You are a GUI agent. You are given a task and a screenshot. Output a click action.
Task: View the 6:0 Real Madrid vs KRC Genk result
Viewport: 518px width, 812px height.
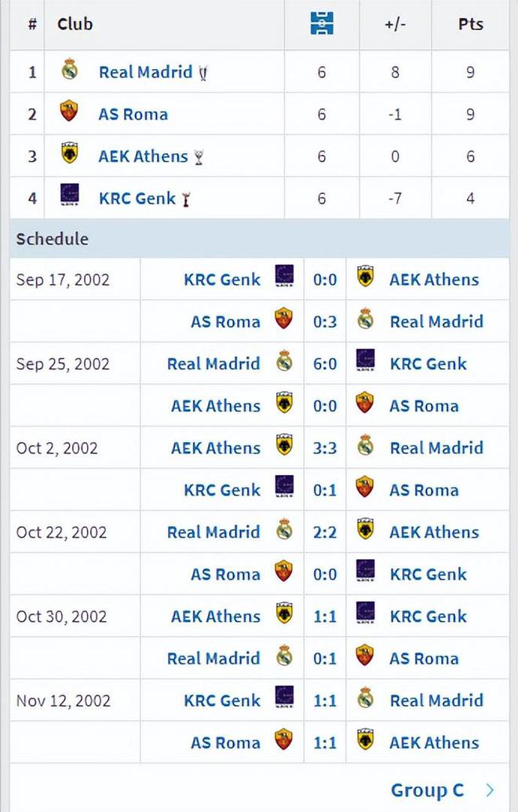(324, 364)
